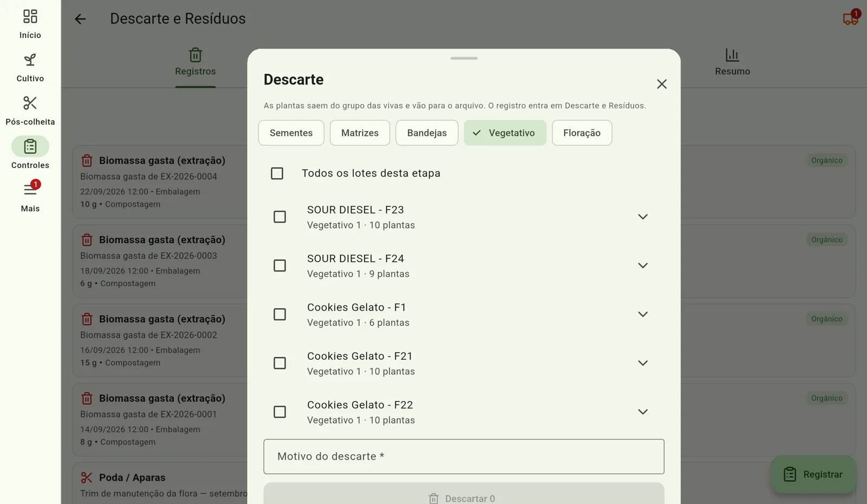Grab the dialog's top drag handle
Image resolution: width=867 pixels, height=504 pixels.
(x=464, y=58)
